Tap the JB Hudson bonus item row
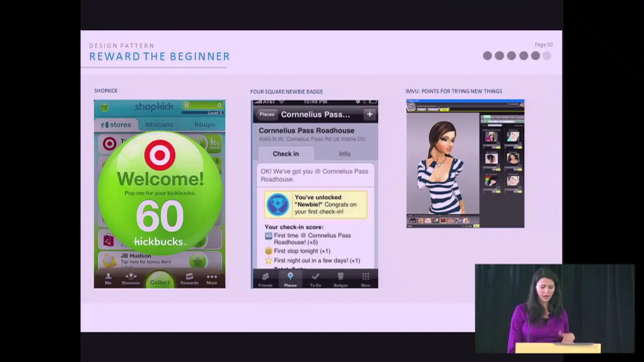This screenshot has width=644, height=362. [x=159, y=259]
